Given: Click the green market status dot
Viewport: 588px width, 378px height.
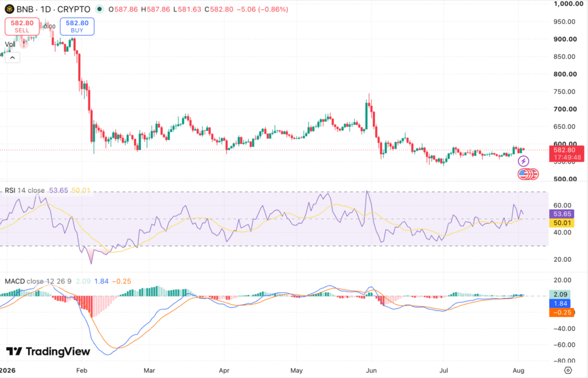Looking at the screenshot, I should coord(99,9).
